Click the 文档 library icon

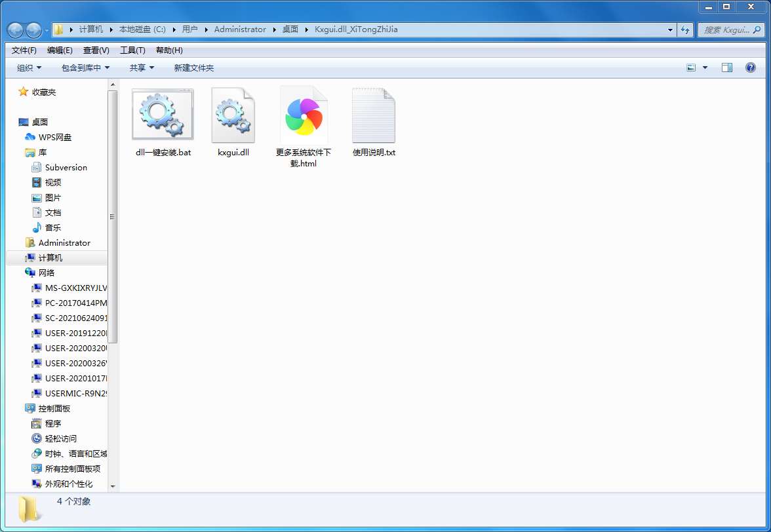pos(37,212)
